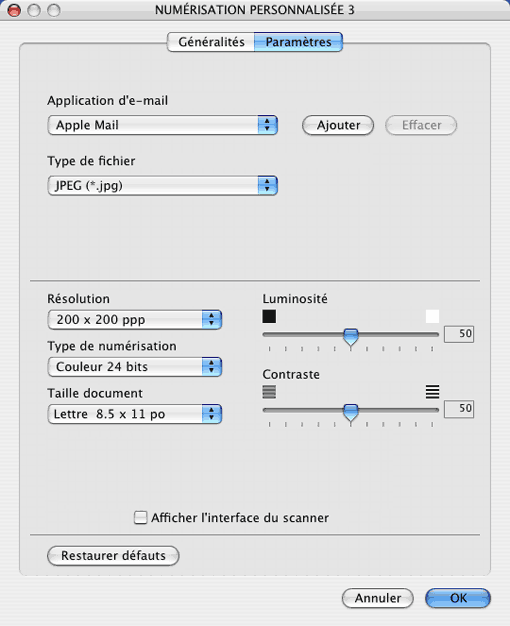Select the Paramètres tab

pos(298,42)
